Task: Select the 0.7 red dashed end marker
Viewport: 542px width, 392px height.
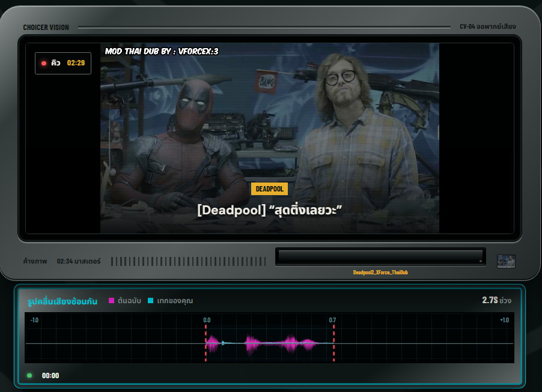Action: click(x=333, y=343)
